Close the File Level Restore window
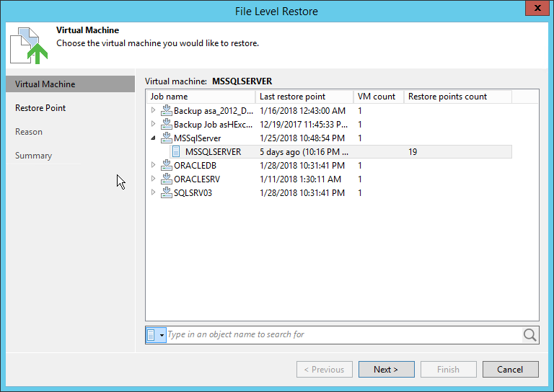Viewport: 554px width, 392px height. (537, 8)
